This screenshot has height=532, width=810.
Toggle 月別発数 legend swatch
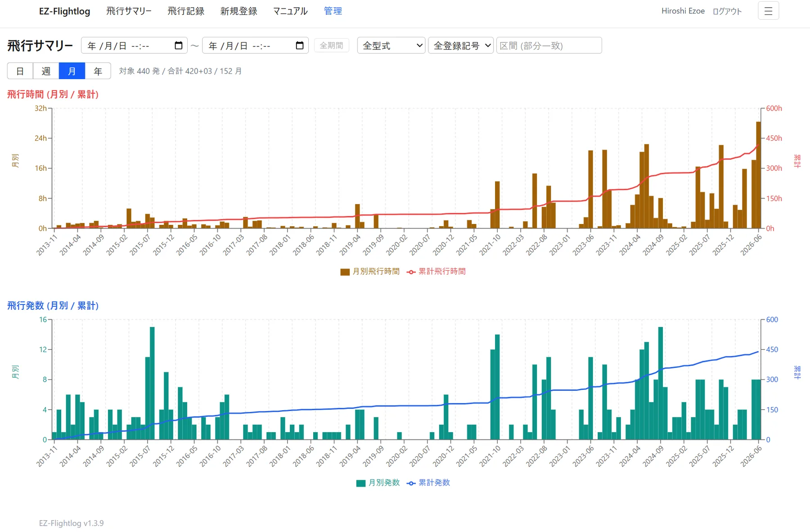click(360, 483)
